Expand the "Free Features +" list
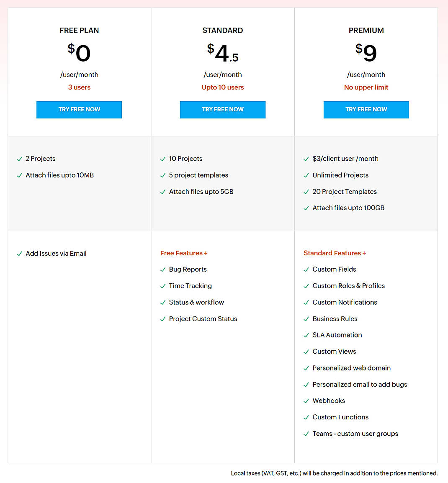The width and height of the screenshot is (448, 483). [184, 253]
